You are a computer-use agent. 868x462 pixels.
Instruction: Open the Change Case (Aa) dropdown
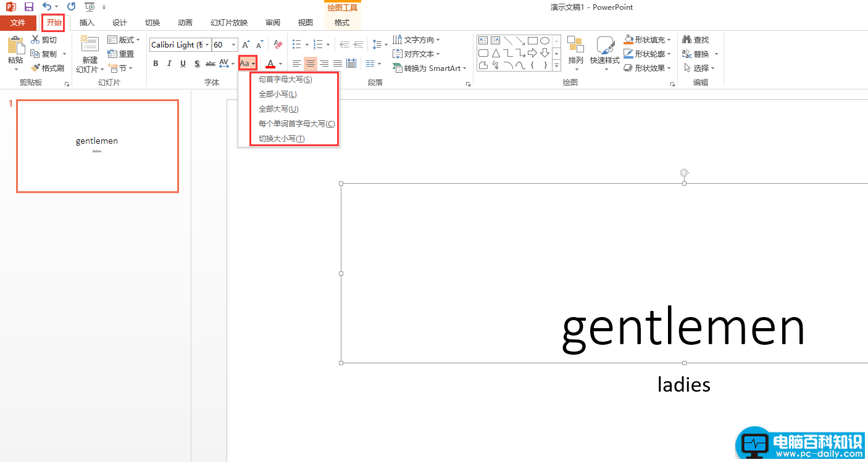pyautogui.click(x=248, y=64)
